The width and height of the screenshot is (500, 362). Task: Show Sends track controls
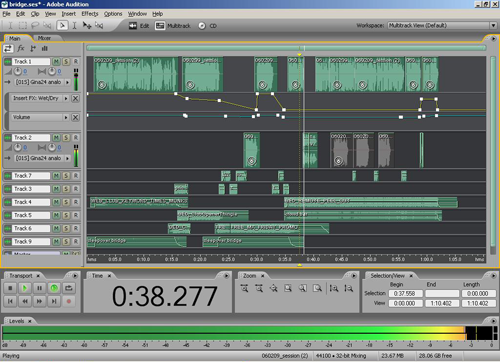point(33,49)
